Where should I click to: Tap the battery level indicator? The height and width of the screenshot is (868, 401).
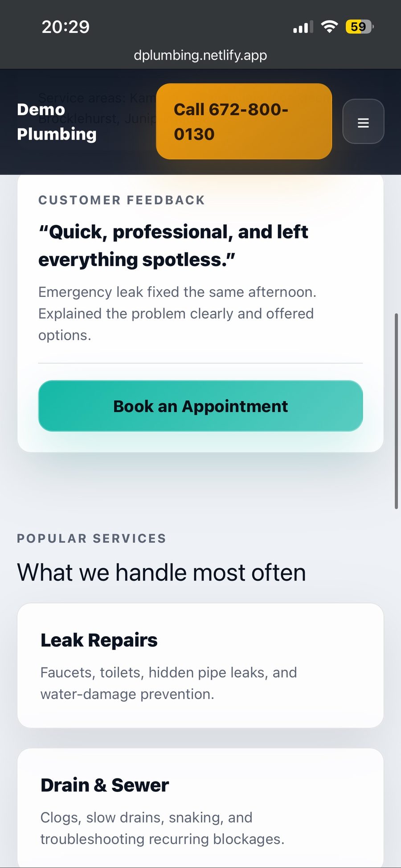[x=359, y=27]
